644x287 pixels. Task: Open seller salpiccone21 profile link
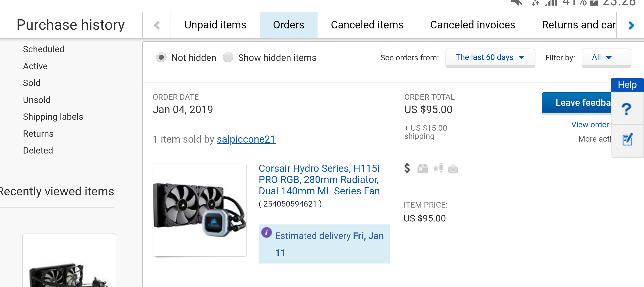[246, 139]
